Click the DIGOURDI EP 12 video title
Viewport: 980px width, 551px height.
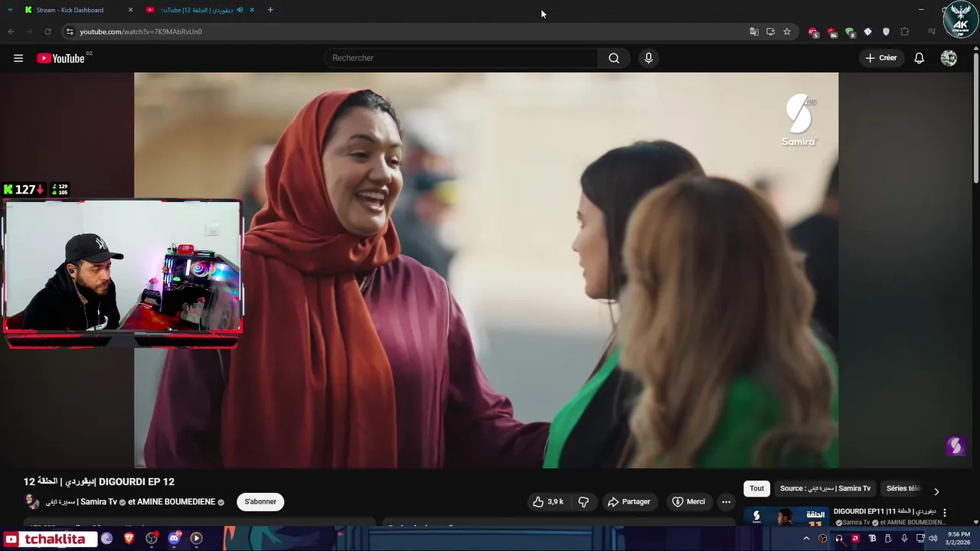coord(99,481)
